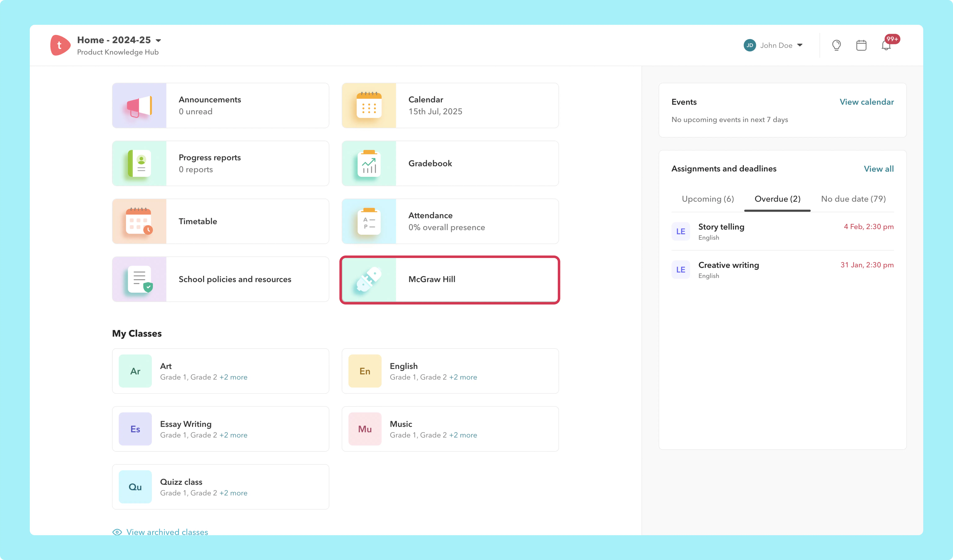Open the Attendance tile label
The image size is (953, 560).
430,215
